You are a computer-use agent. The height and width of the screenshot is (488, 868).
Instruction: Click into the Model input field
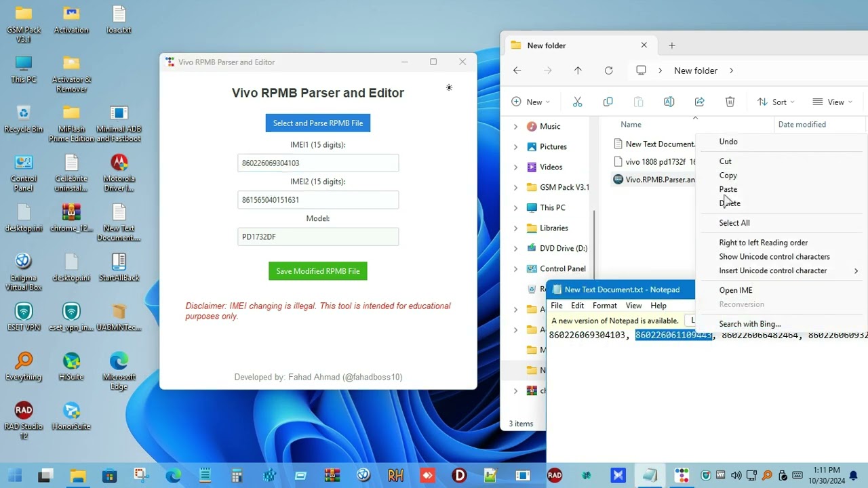pos(318,237)
